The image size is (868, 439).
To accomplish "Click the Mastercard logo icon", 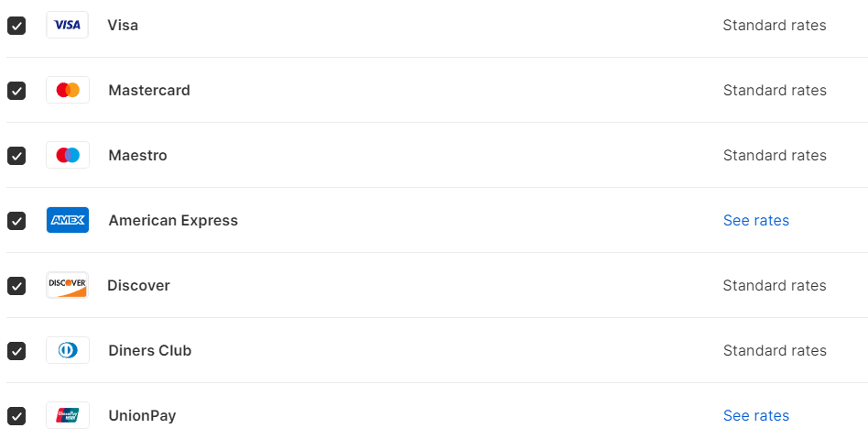I will coord(68,90).
